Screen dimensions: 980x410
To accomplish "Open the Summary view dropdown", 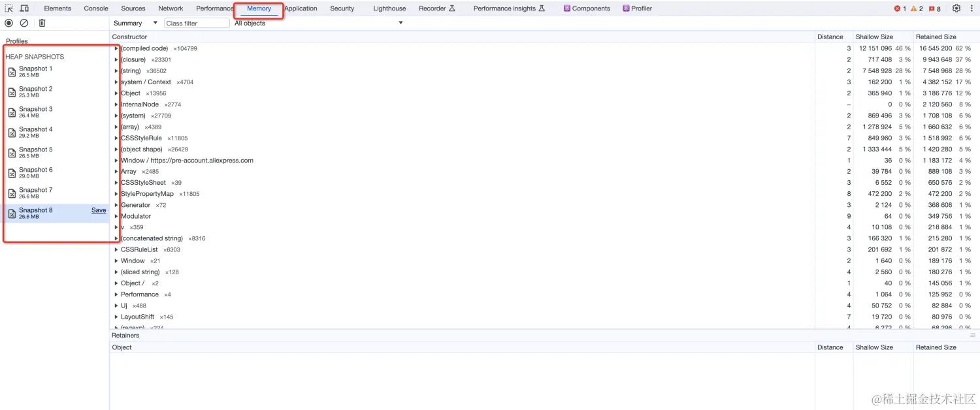I will pos(135,23).
